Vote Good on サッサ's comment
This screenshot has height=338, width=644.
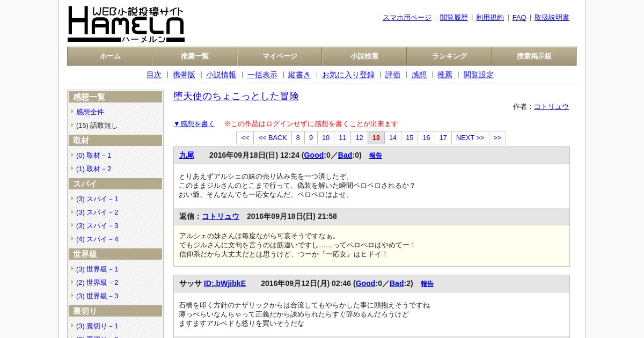tap(365, 283)
